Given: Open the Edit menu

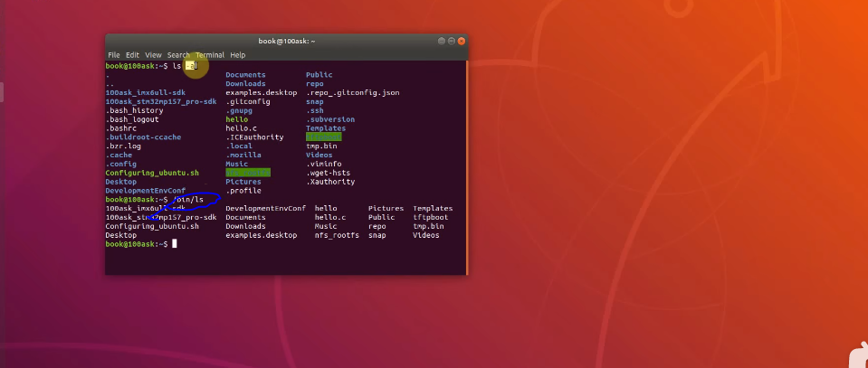Looking at the screenshot, I should [132, 55].
